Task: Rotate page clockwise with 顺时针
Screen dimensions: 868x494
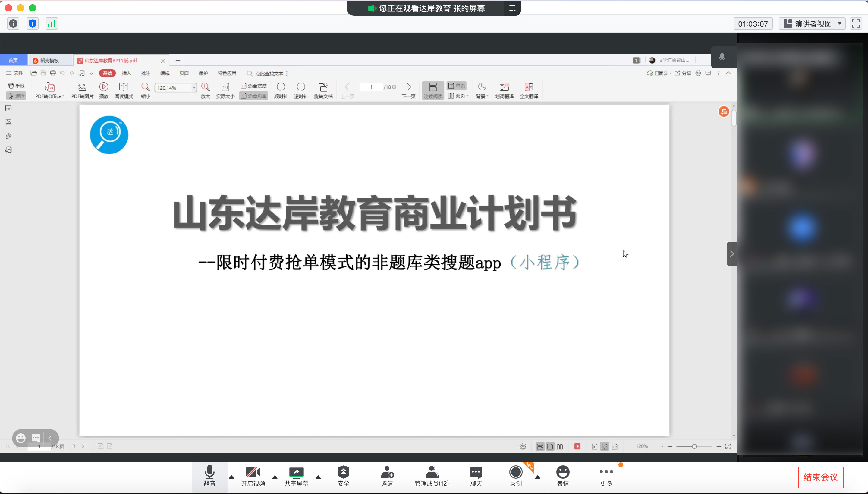Action: coord(281,87)
